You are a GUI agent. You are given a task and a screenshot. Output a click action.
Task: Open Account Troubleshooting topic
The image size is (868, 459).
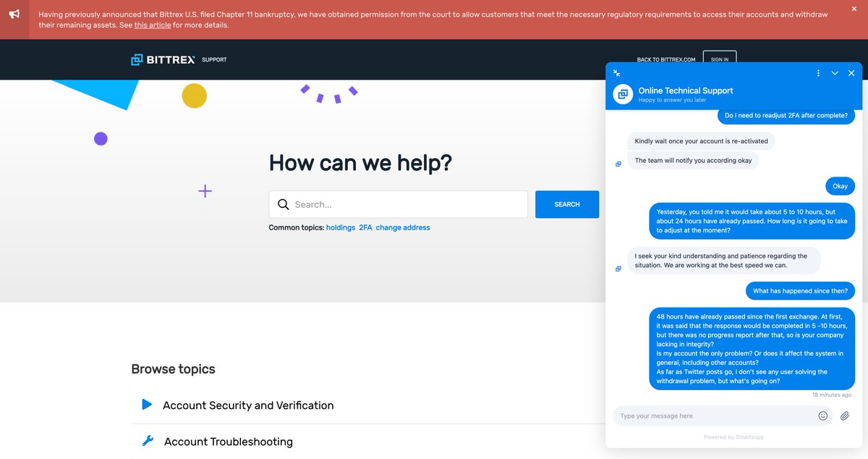(229, 442)
